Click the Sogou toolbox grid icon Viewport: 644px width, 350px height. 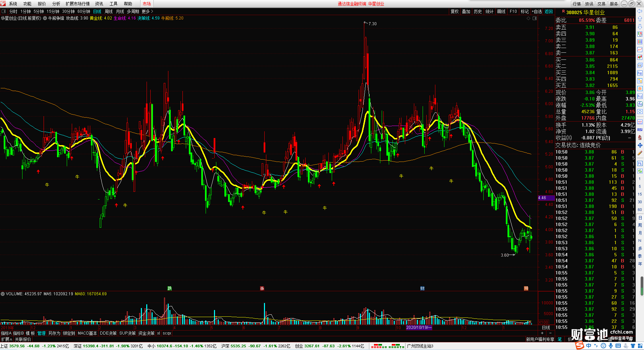coord(640,346)
